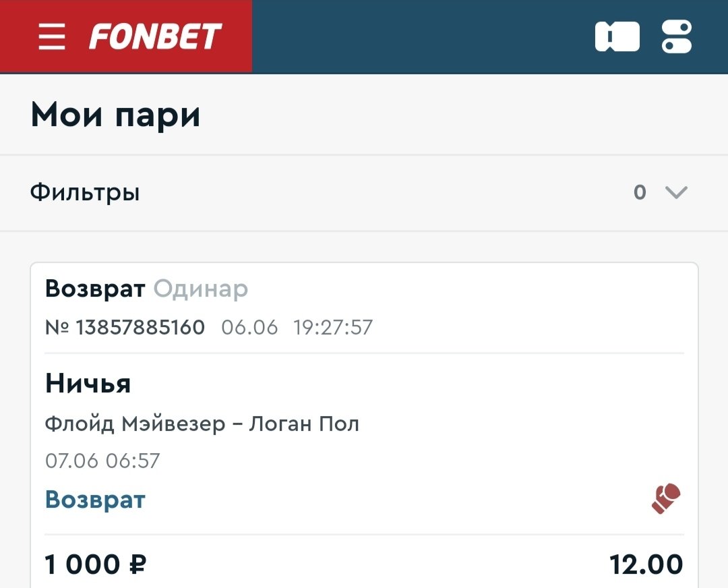This screenshot has width=728, height=588.
Task: Click the red boxing glove icon
Action: pos(666,499)
